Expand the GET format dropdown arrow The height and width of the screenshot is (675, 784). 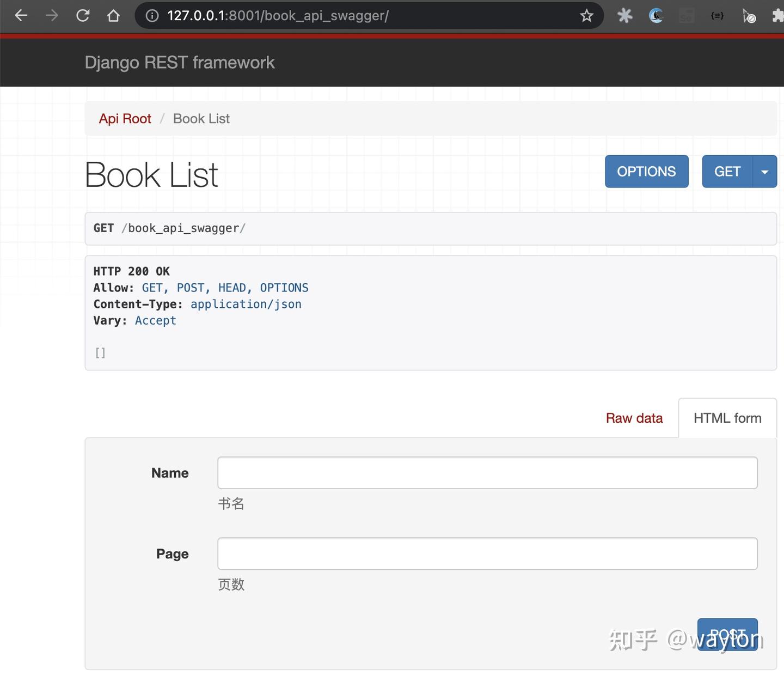point(765,172)
